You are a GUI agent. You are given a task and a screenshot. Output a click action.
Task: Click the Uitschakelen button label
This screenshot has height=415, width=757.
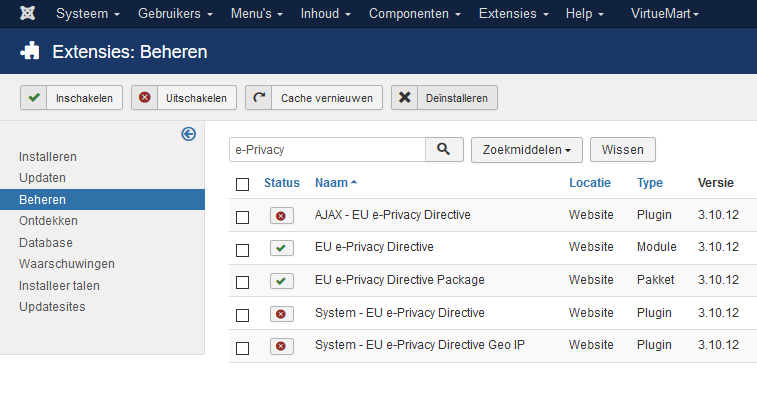(x=196, y=98)
